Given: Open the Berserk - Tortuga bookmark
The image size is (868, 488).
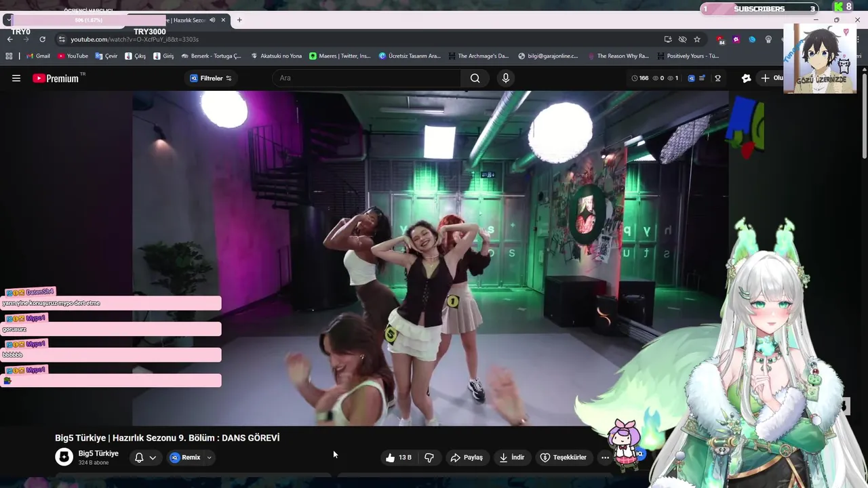Looking at the screenshot, I should pos(212,56).
